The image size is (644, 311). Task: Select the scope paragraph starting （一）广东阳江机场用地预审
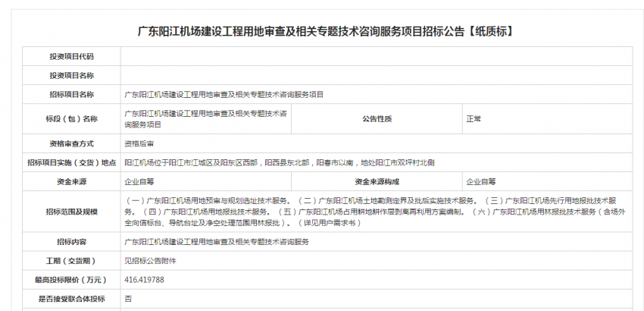[374, 212]
